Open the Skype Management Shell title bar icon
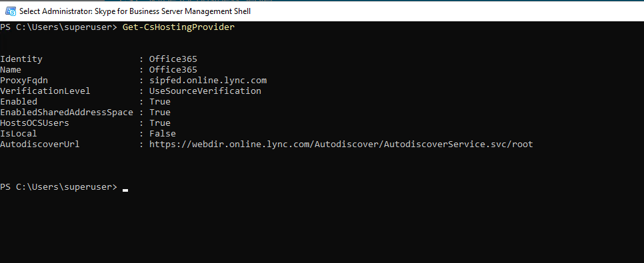Image resolution: width=644 pixels, height=263 pixels. pyautogui.click(x=10, y=11)
